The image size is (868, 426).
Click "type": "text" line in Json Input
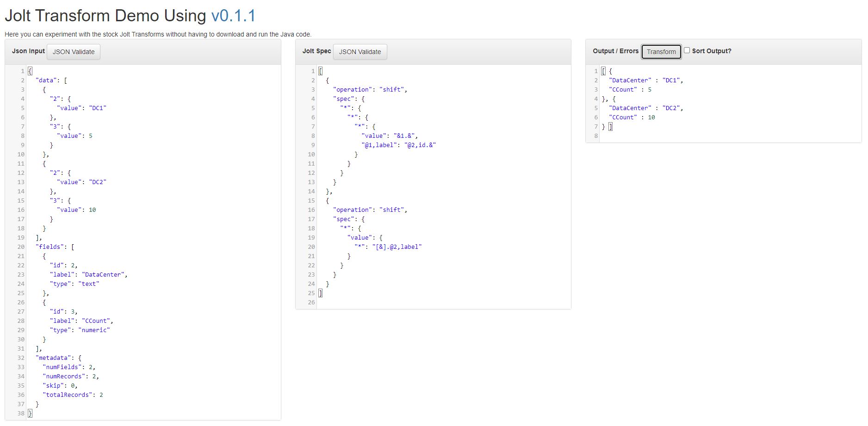[74, 284]
